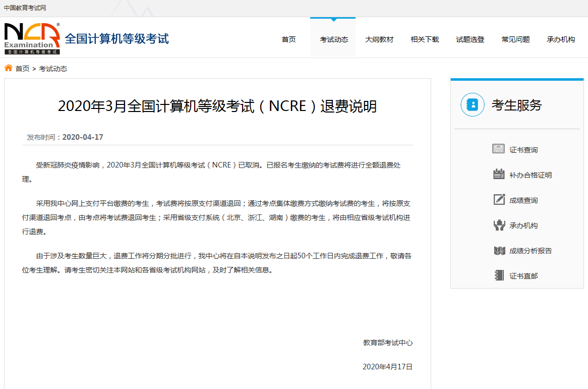Click the 补办合格证明 icon

pyautogui.click(x=498, y=175)
